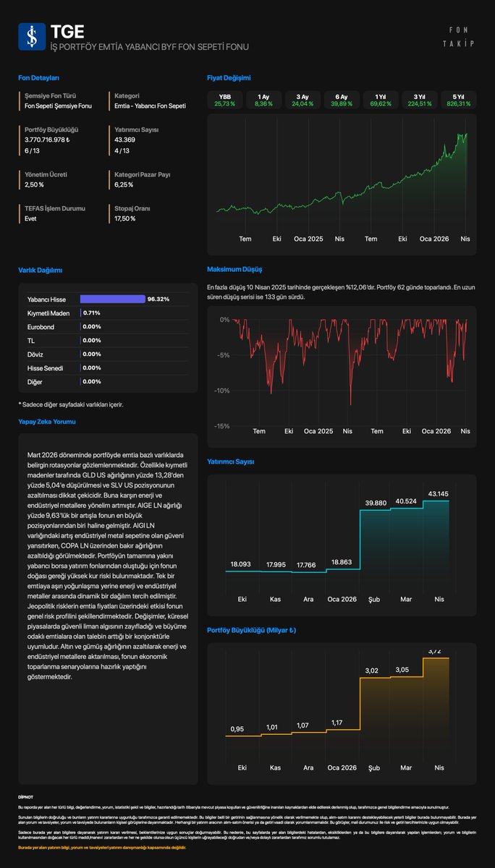Click the FON TAKİP logo
The image size is (495, 868).
tap(459, 38)
